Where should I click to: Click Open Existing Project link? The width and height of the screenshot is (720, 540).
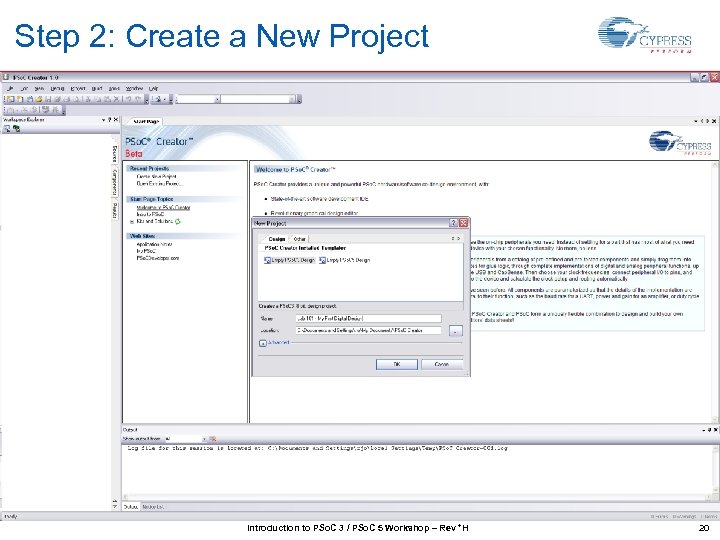[x=159, y=184]
